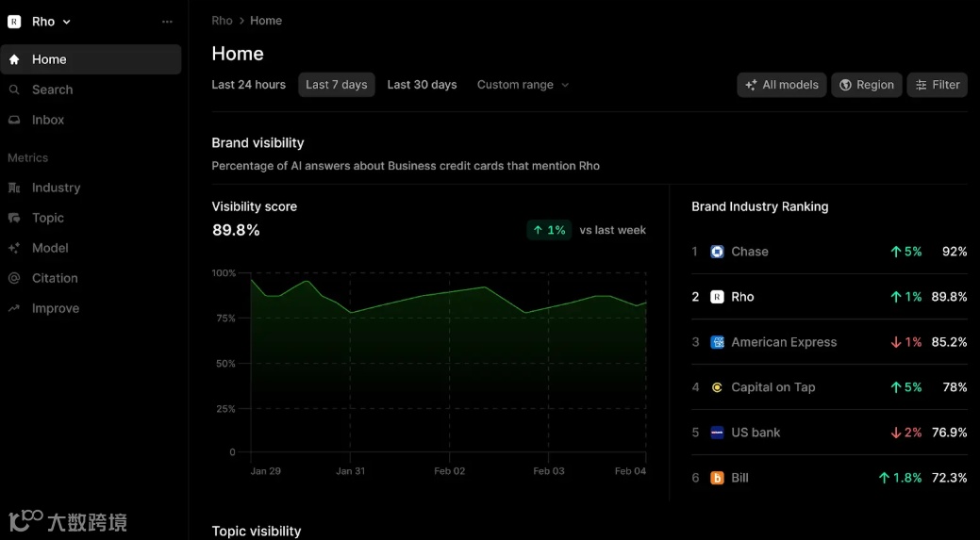980x540 pixels.
Task: Select the US bank ranking row
Action: point(829,433)
